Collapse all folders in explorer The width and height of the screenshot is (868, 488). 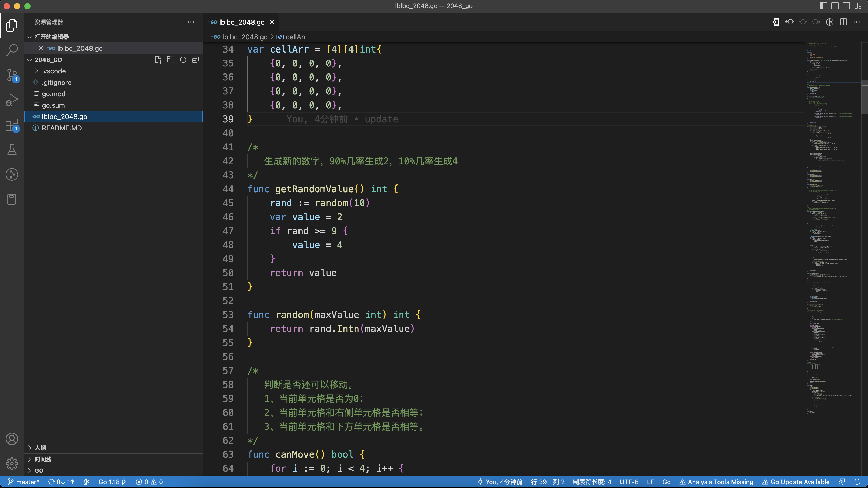coord(196,60)
